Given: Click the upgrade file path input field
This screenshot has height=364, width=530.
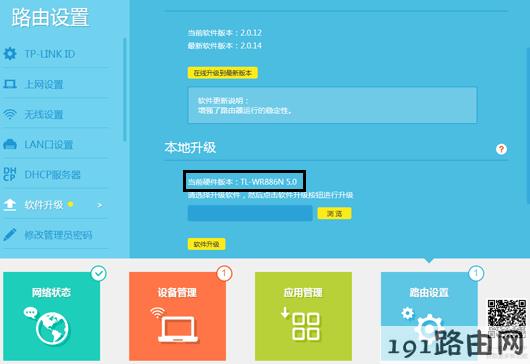Looking at the screenshot, I should [250, 214].
